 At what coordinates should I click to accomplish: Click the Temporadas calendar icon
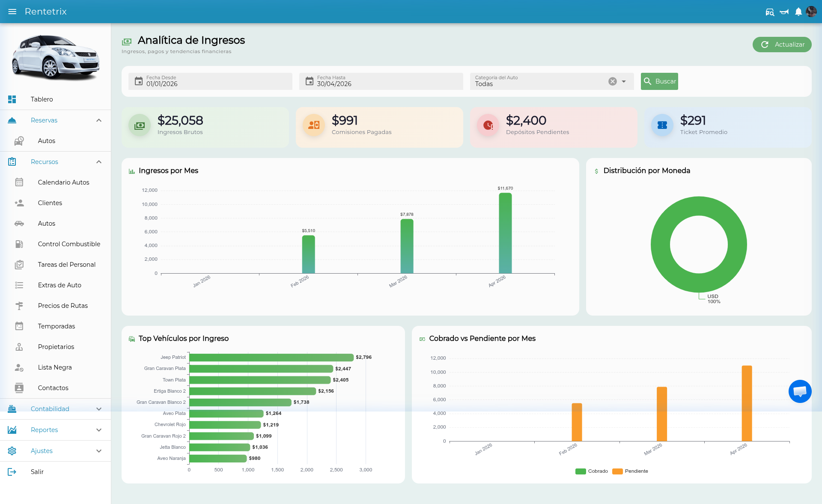pyautogui.click(x=19, y=326)
